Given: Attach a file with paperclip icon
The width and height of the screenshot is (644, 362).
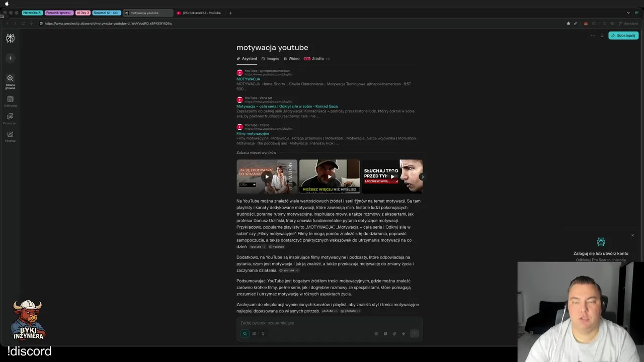Looking at the screenshot, I should coord(394,333).
